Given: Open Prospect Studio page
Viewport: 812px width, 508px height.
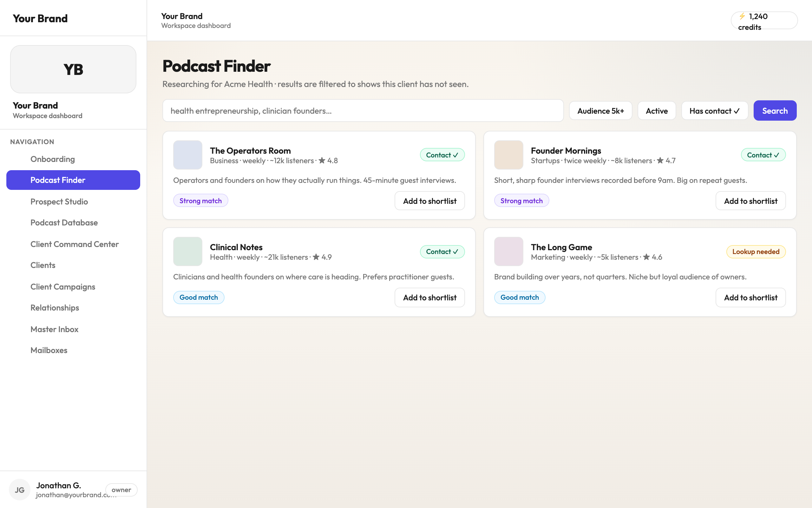Looking at the screenshot, I should point(73,202).
